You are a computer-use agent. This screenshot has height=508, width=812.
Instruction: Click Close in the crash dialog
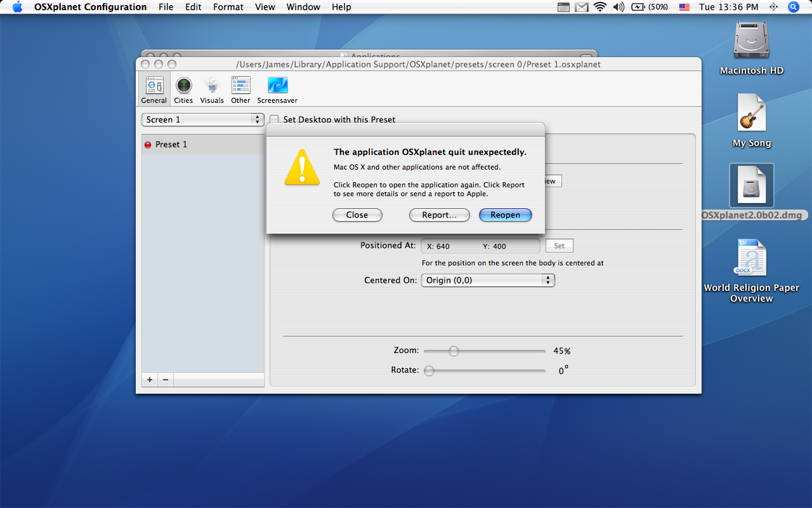click(x=357, y=215)
